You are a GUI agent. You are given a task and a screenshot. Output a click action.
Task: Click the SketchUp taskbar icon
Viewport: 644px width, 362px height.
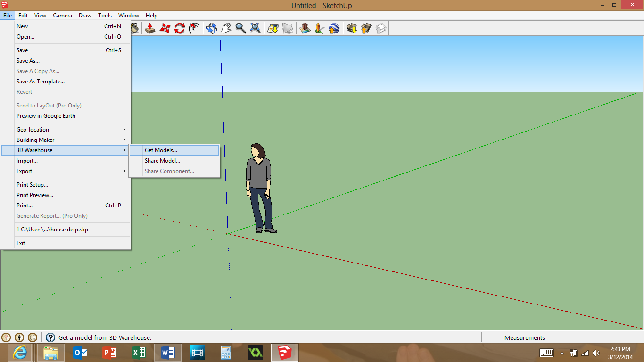coord(284,353)
